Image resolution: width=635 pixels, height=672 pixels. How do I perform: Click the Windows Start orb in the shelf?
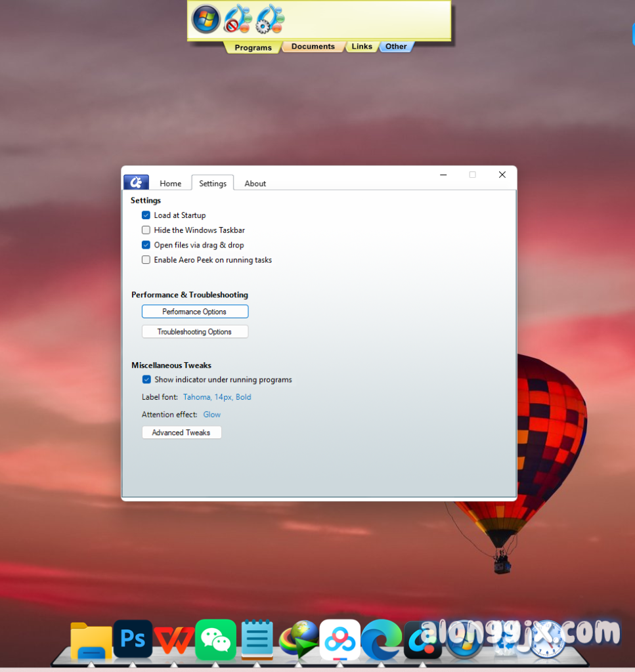[206, 19]
